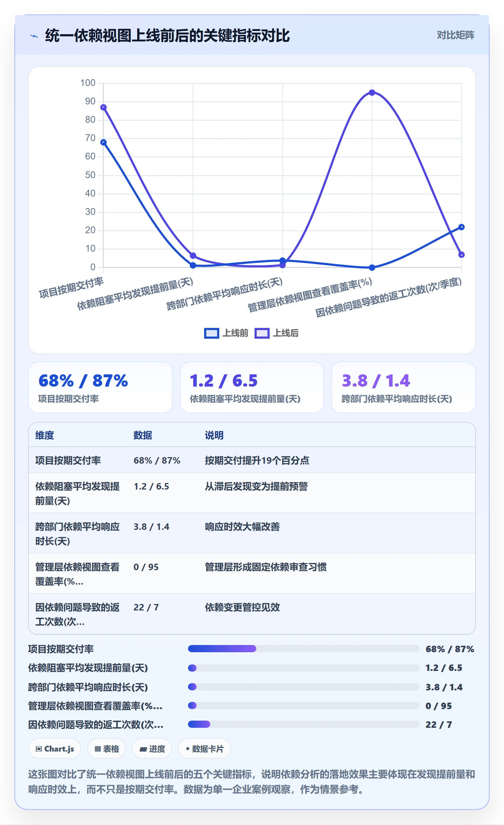Click the 对比矩阵 label in header
504x825 pixels.
[455, 35]
